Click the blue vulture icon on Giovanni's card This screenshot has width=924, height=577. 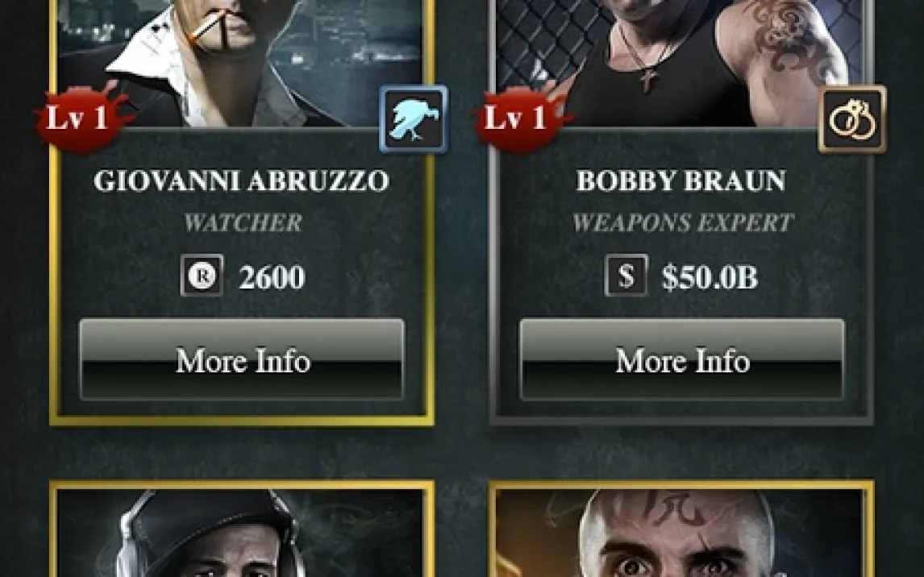pos(414,119)
